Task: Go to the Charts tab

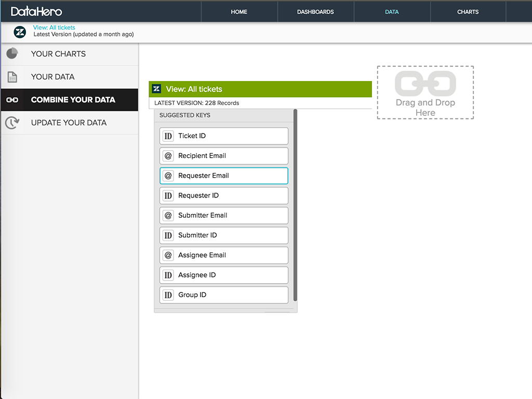Action: click(x=468, y=11)
